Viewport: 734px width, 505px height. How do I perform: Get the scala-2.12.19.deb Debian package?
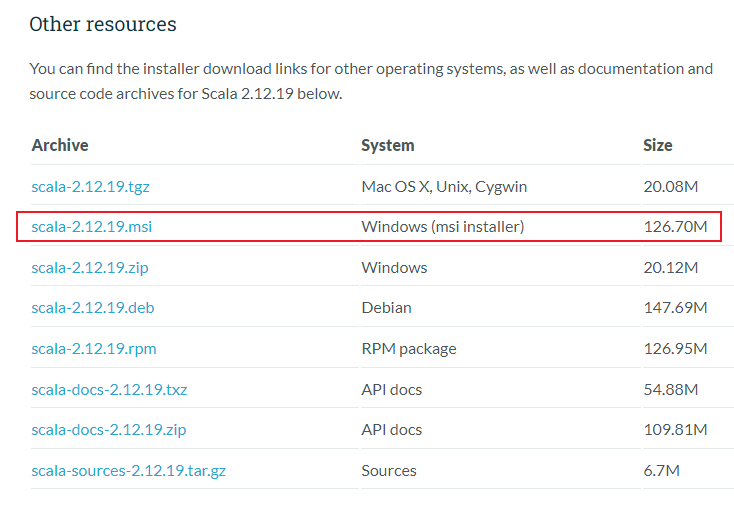coord(93,308)
